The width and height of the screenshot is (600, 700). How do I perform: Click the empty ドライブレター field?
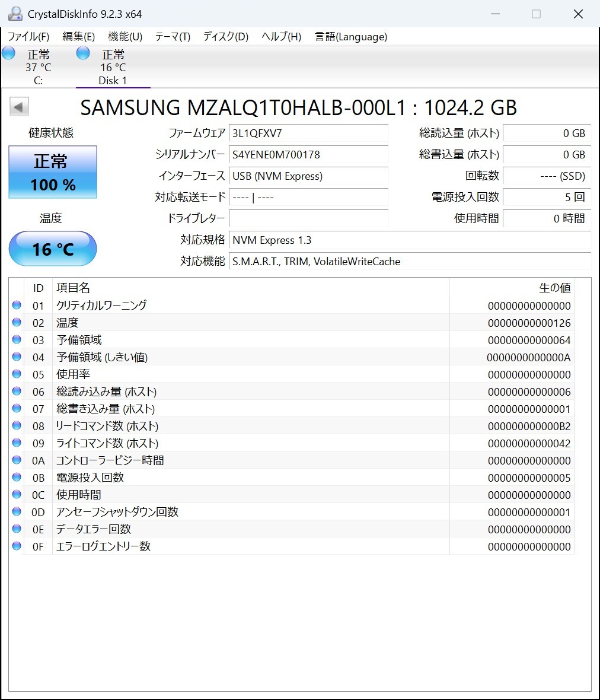[308, 218]
